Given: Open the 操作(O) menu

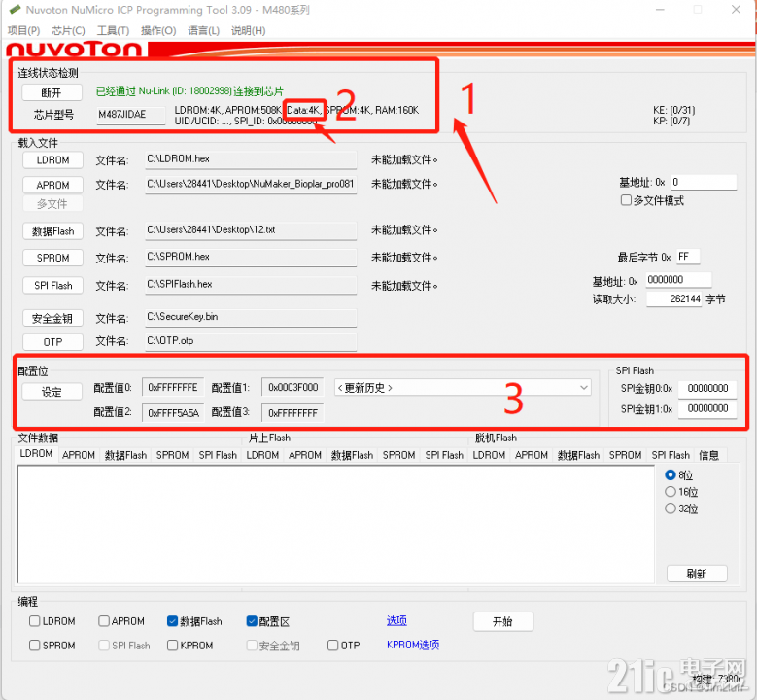Looking at the screenshot, I should (x=157, y=30).
